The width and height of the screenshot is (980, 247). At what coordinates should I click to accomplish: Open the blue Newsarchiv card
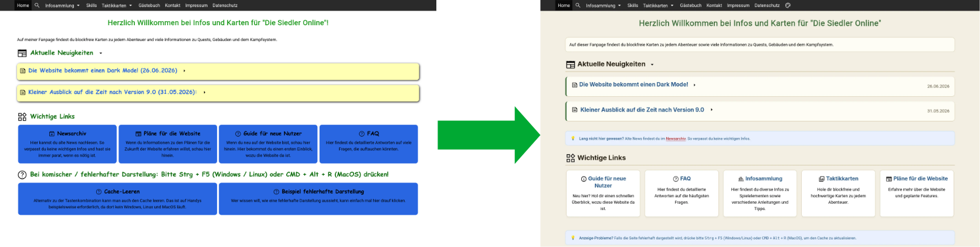coord(67,144)
